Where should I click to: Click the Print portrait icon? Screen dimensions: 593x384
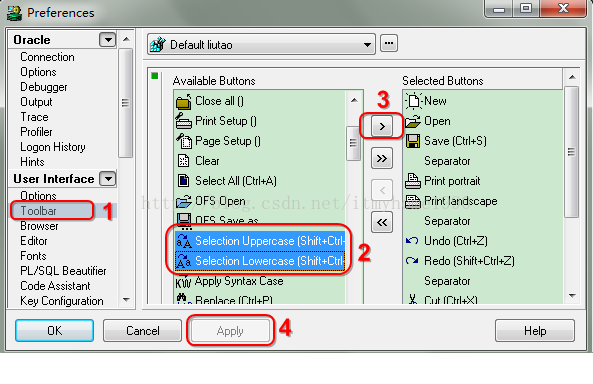click(x=413, y=181)
